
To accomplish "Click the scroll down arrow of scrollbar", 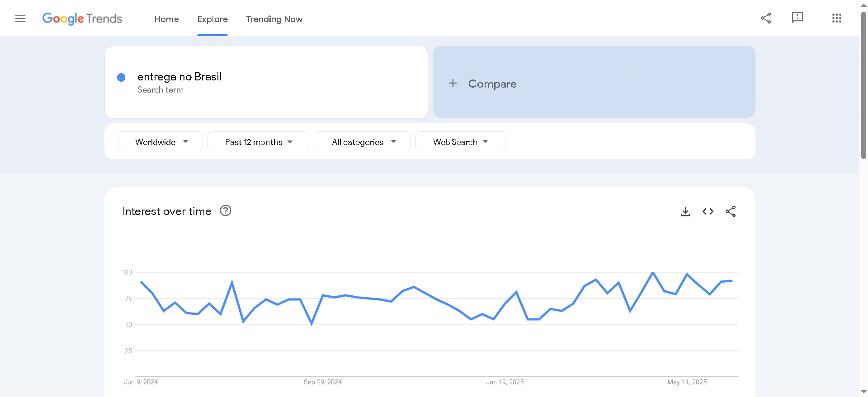I will (x=863, y=392).
